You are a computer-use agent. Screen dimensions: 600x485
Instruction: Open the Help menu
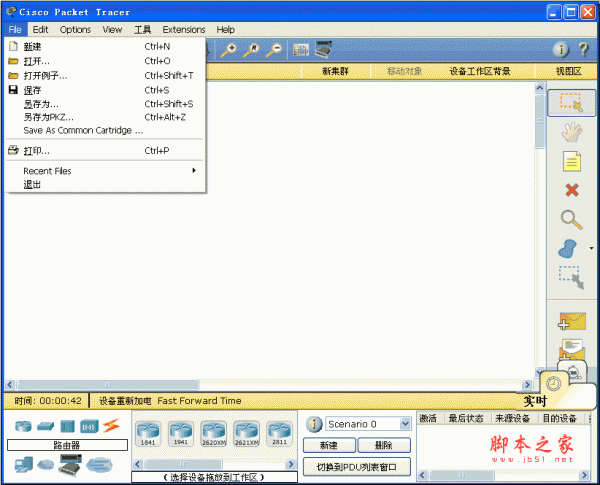coord(225,29)
